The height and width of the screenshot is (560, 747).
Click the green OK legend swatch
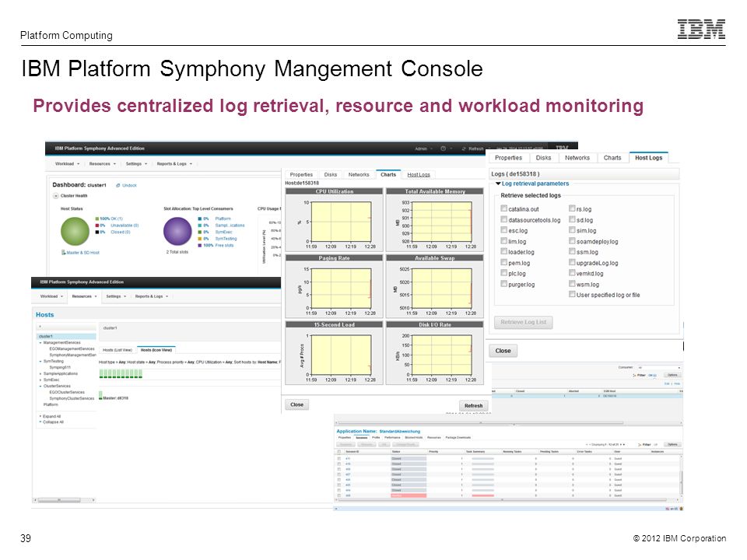97,219
